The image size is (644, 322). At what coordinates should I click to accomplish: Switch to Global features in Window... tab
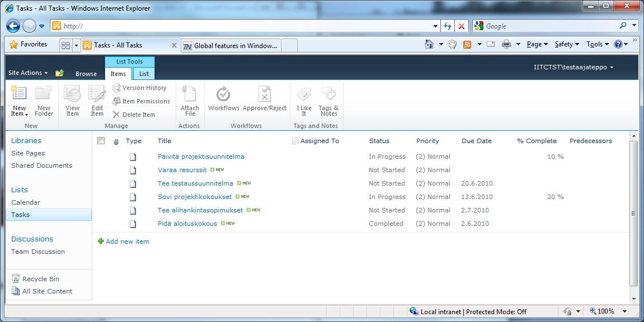click(x=231, y=45)
